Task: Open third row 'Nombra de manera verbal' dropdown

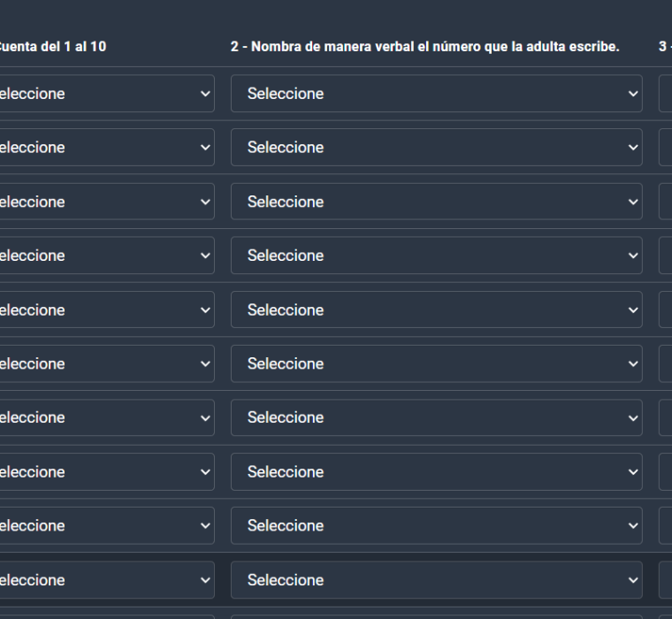Action: click(436, 202)
